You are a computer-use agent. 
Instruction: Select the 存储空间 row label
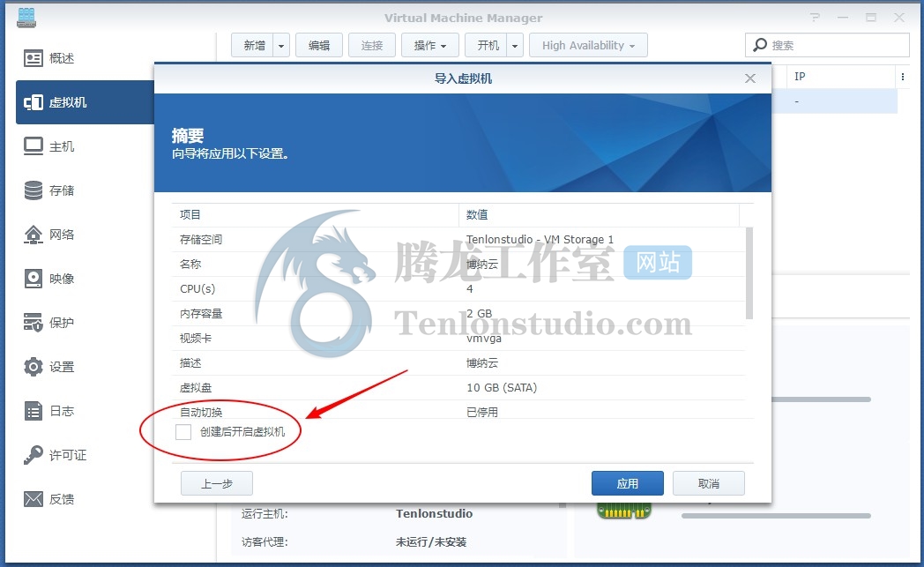(x=201, y=239)
